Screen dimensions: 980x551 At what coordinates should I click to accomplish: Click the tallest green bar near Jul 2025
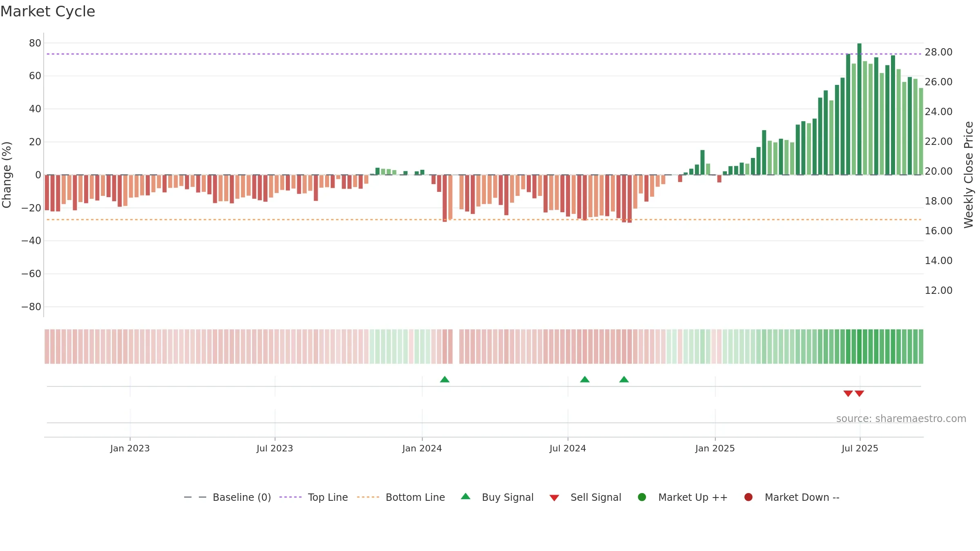pos(860,109)
